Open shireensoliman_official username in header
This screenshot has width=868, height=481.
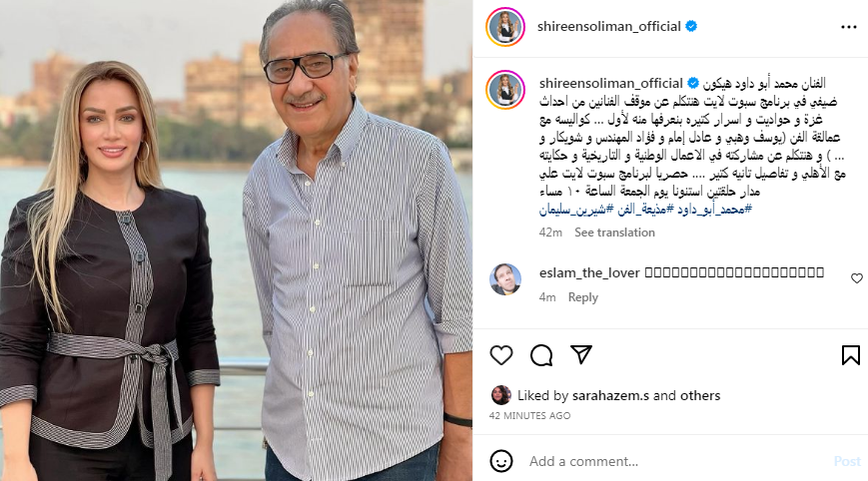(609, 27)
